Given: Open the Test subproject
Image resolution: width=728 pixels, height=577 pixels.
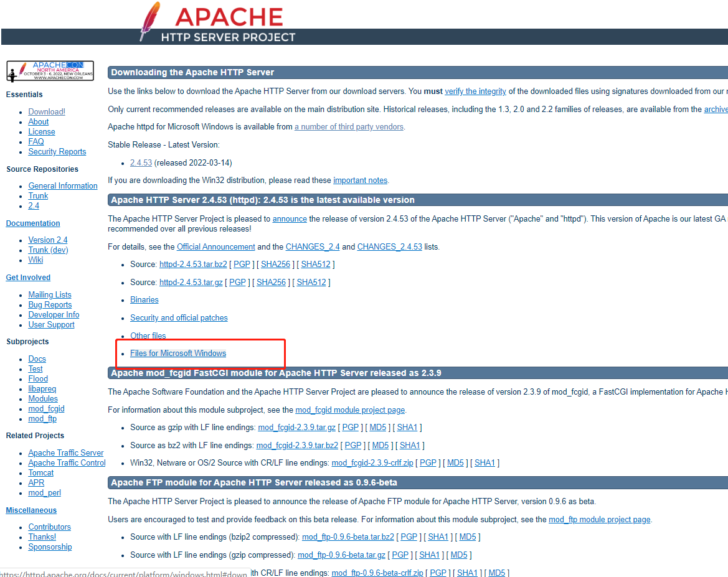Looking at the screenshot, I should coord(35,369).
